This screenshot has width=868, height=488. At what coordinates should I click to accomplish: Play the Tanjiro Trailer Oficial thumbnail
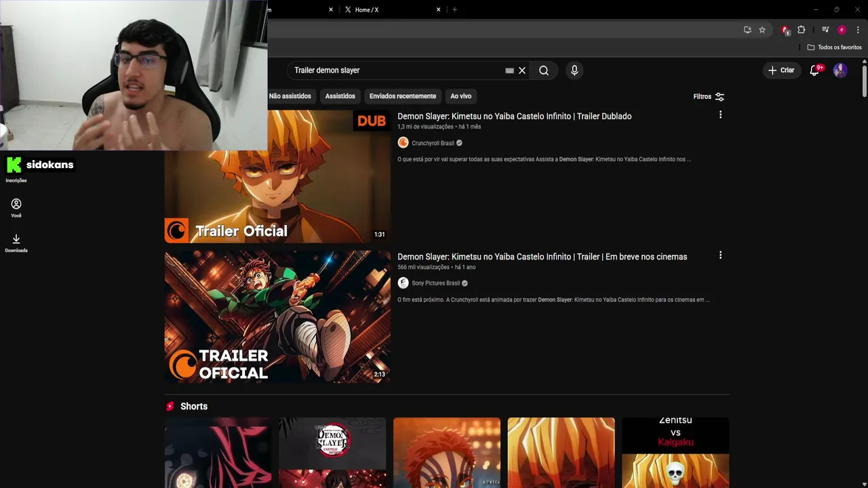coord(277,317)
